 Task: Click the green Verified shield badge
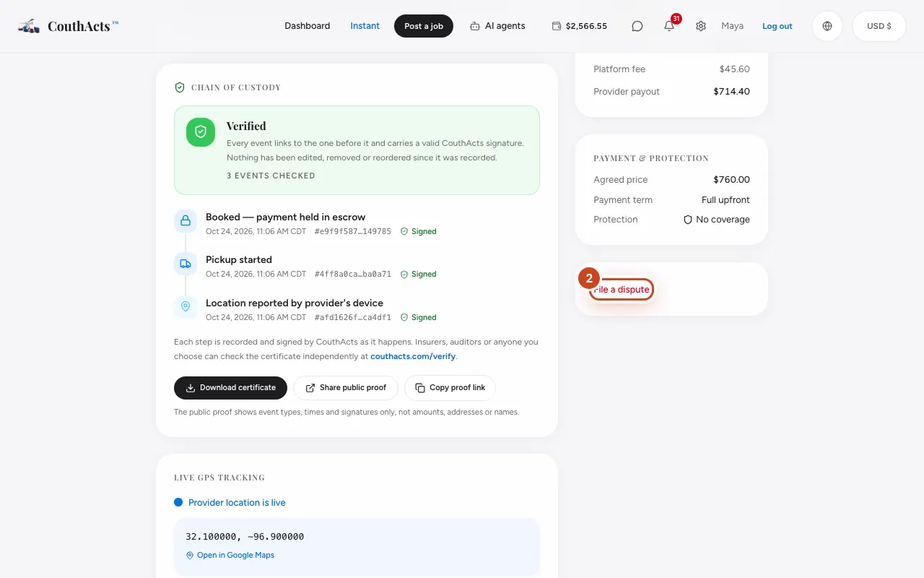(201, 132)
